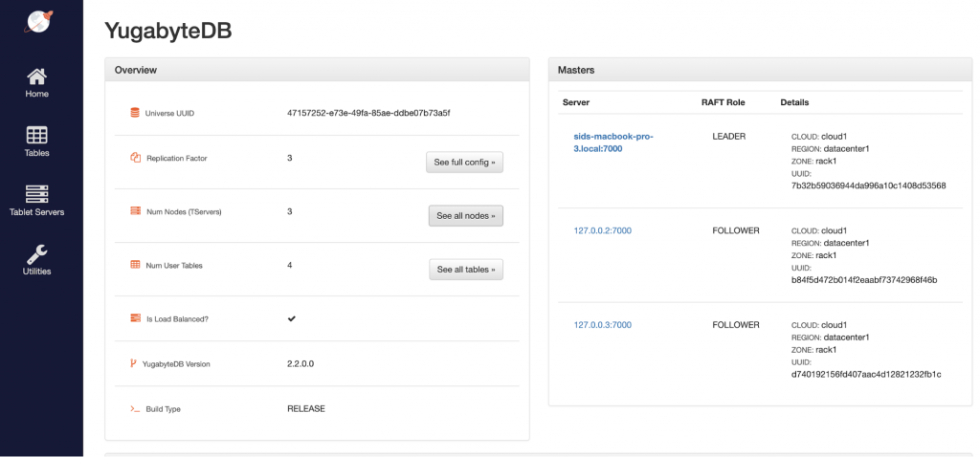Open the Home sidebar icon
This screenshot has height=457, width=980.
click(36, 76)
